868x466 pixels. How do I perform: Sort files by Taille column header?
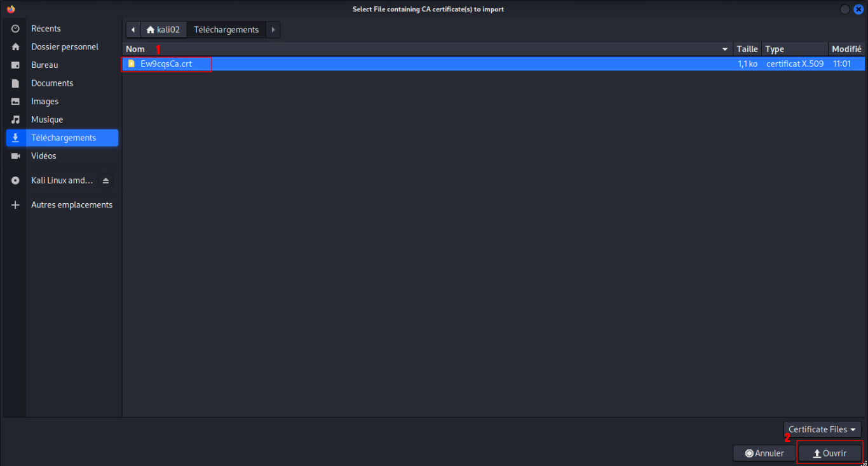[747, 49]
